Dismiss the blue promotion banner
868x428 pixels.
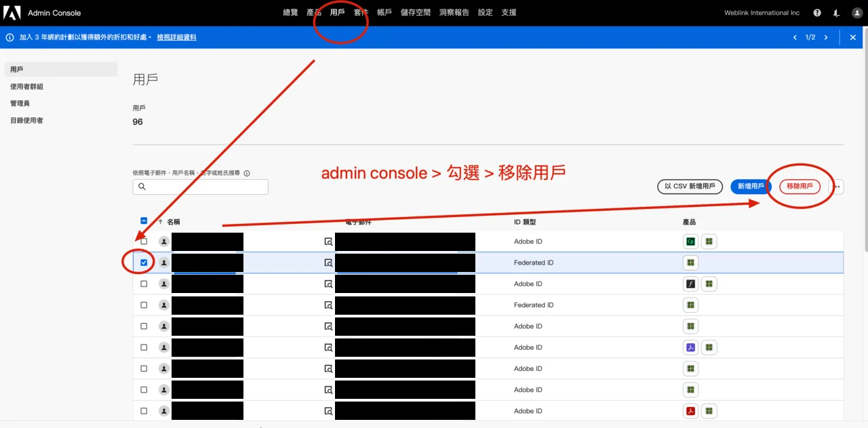[x=853, y=37]
